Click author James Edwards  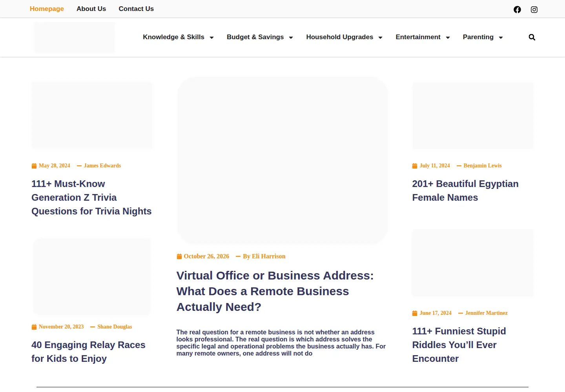click(102, 166)
